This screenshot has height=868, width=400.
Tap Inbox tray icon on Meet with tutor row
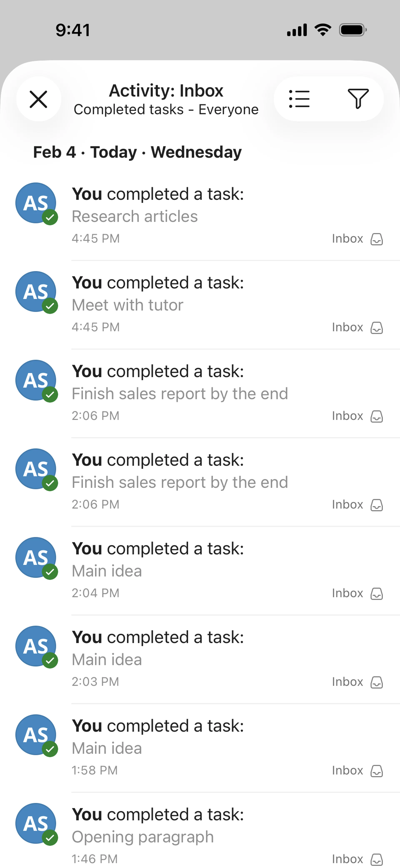tap(377, 327)
